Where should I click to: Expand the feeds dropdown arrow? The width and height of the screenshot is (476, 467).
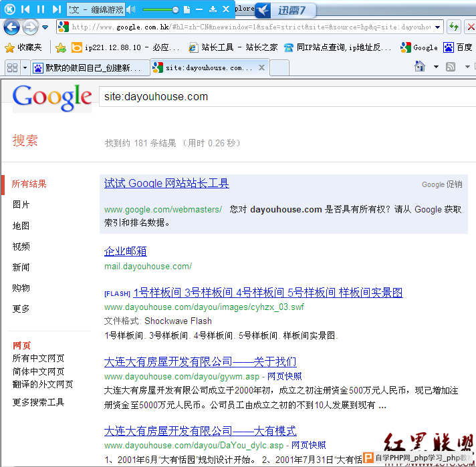click(x=467, y=67)
